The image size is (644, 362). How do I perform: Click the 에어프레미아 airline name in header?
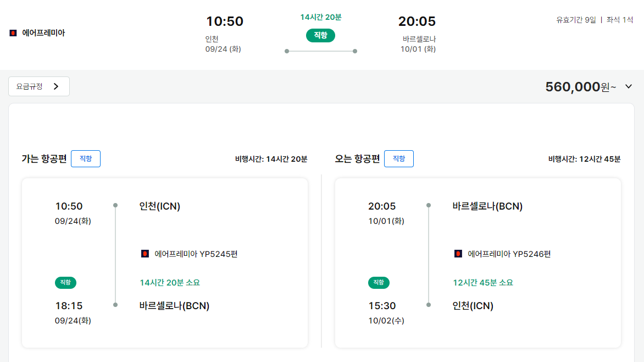pos(43,33)
